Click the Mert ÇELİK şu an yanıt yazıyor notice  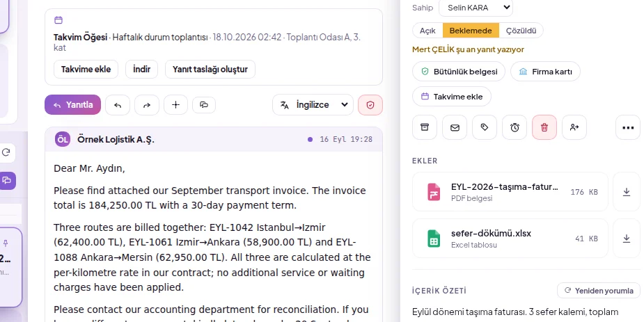point(469,49)
